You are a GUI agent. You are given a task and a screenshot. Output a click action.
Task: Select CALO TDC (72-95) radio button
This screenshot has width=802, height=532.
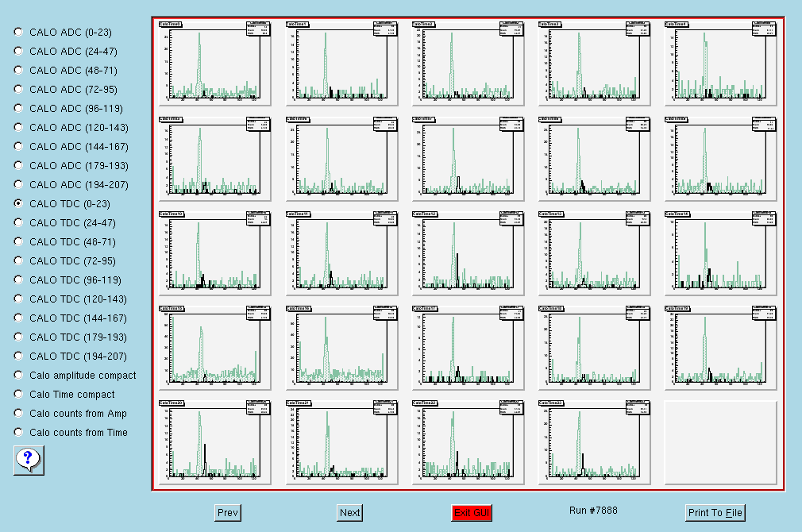point(18,261)
